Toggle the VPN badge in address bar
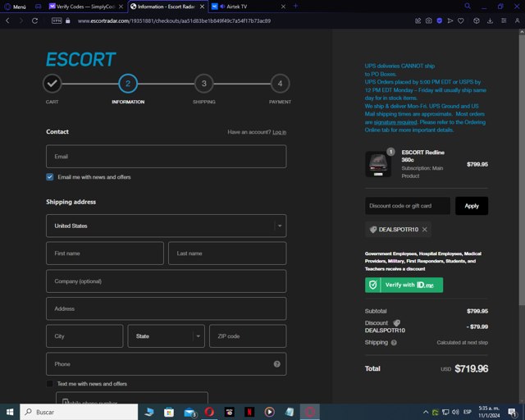 tap(57, 21)
